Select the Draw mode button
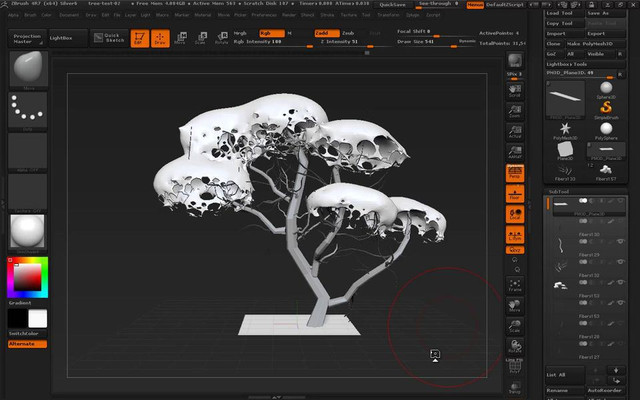Image resolution: width=640 pixels, height=400 pixels. click(159, 39)
